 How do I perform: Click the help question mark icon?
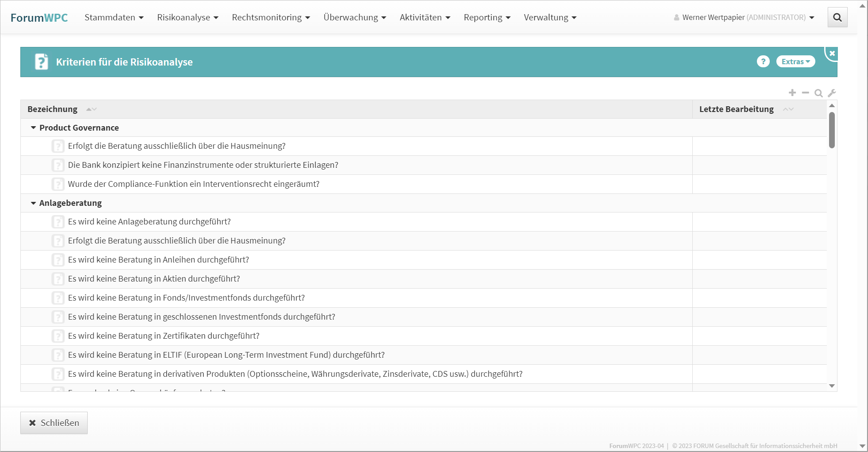pos(763,62)
